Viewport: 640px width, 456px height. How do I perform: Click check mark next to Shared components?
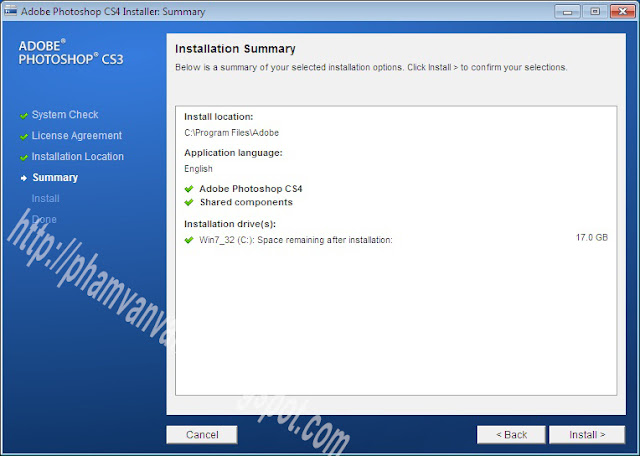189,202
